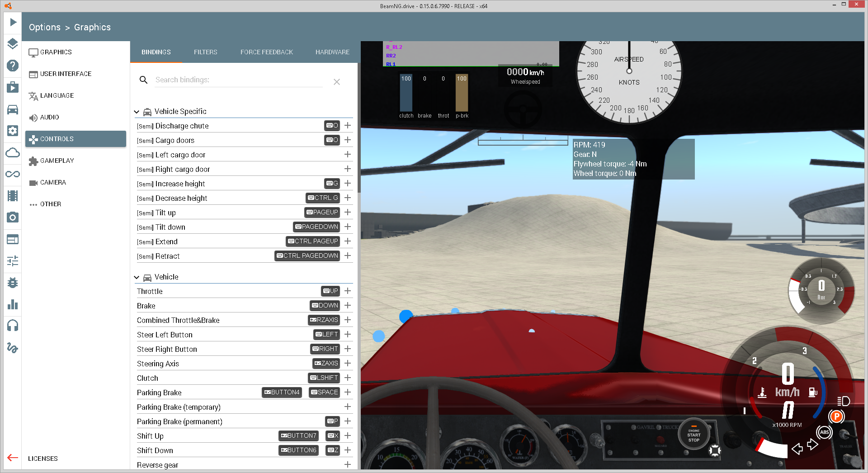The width and height of the screenshot is (868, 473).
Task: Open the vehicle selector car icon
Action: (13, 109)
